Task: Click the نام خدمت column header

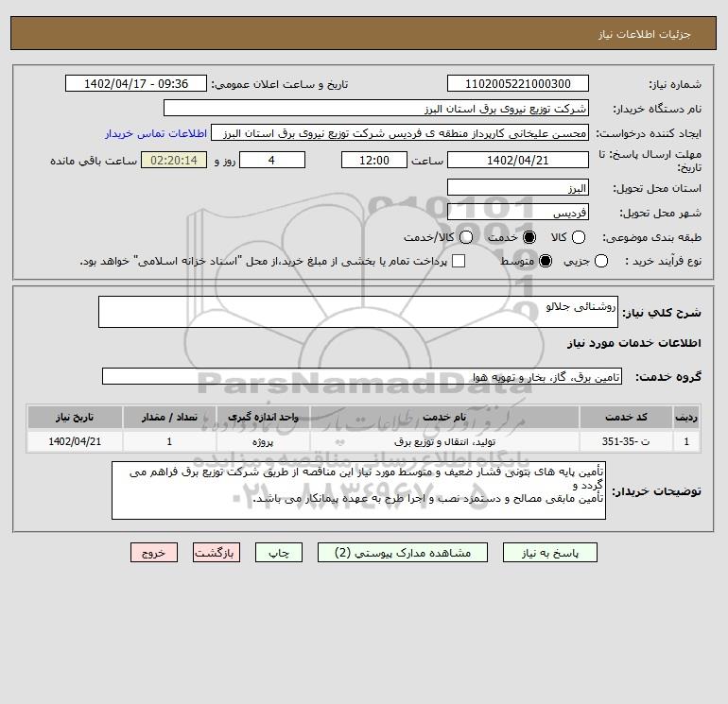Action: [x=444, y=417]
